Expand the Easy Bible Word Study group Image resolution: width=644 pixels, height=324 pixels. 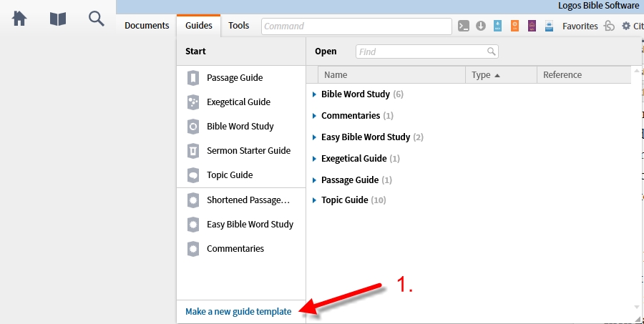(x=314, y=137)
